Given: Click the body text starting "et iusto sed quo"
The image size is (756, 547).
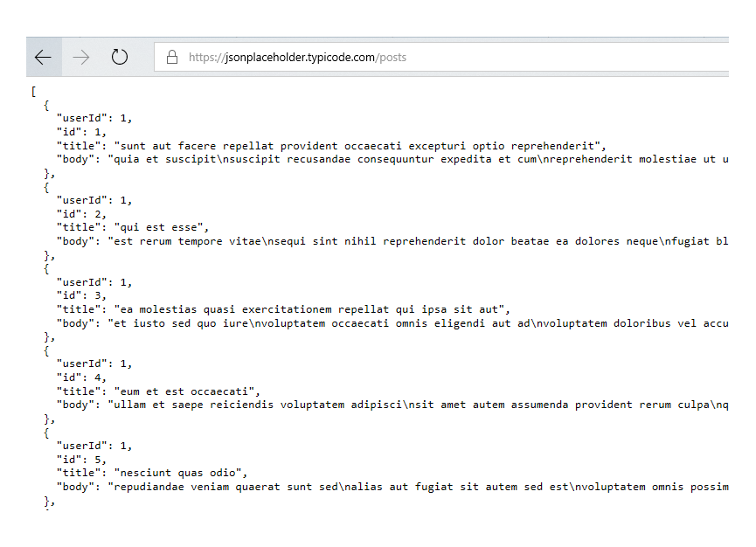Looking at the screenshot, I should point(411,323).
